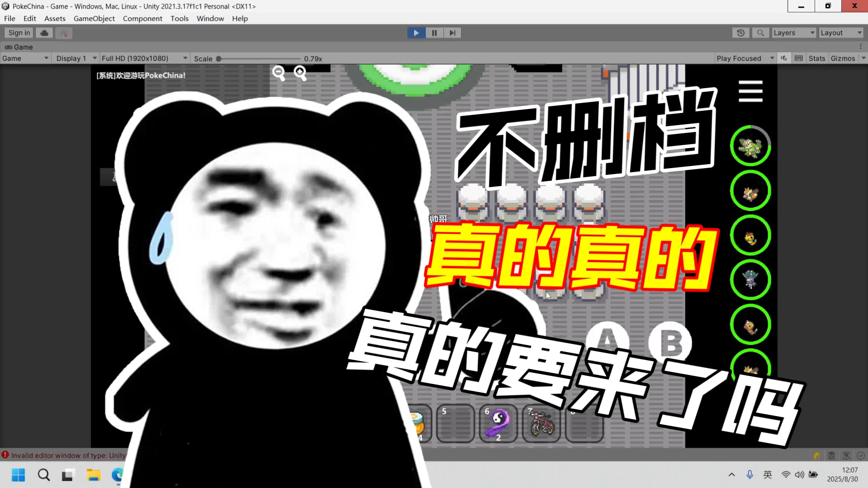868x488 pixels.
Task: Click the Scale slider handle
Action: [218, 59]
